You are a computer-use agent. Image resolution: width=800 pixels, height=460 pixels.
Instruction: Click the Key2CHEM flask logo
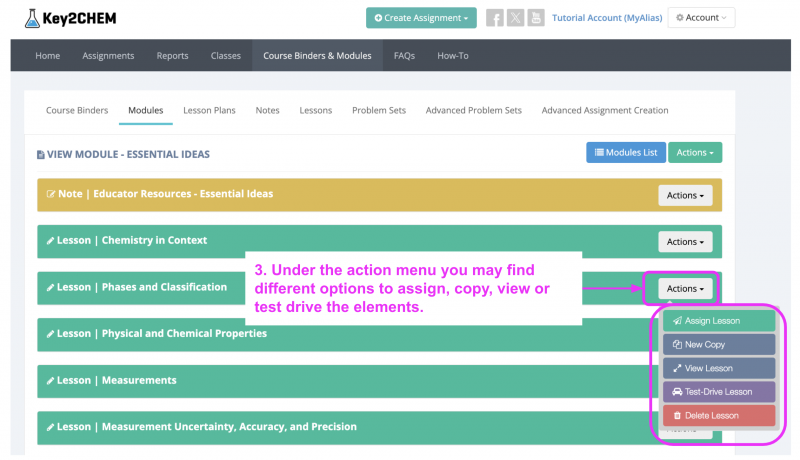pyautogui.click(x=34, y=18)
